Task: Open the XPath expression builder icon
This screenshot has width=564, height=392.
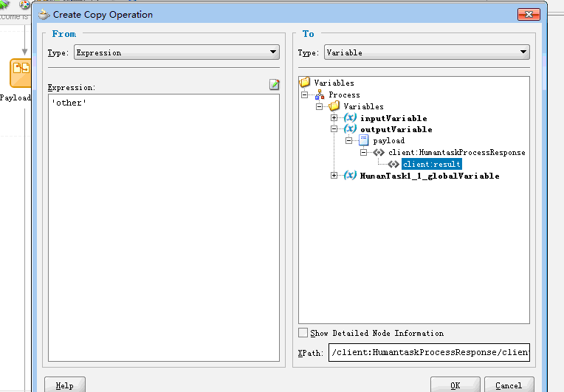Action: (275, 84)
